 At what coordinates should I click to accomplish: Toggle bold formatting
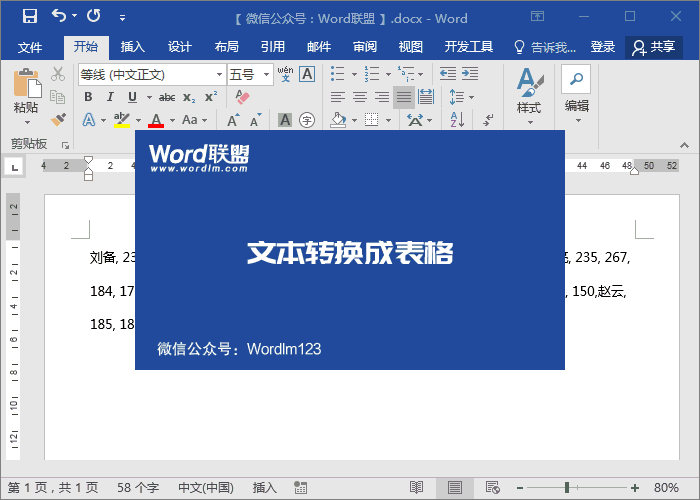[88, 97]
